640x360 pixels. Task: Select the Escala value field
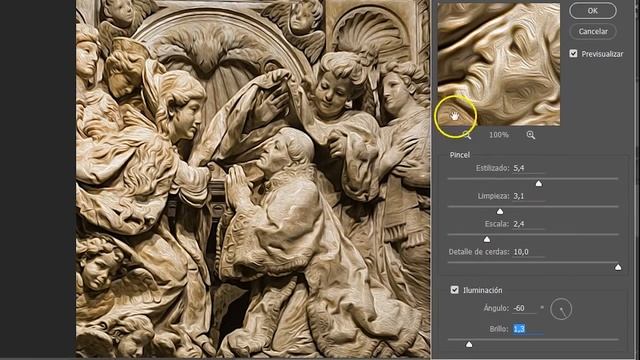point(528,224)
